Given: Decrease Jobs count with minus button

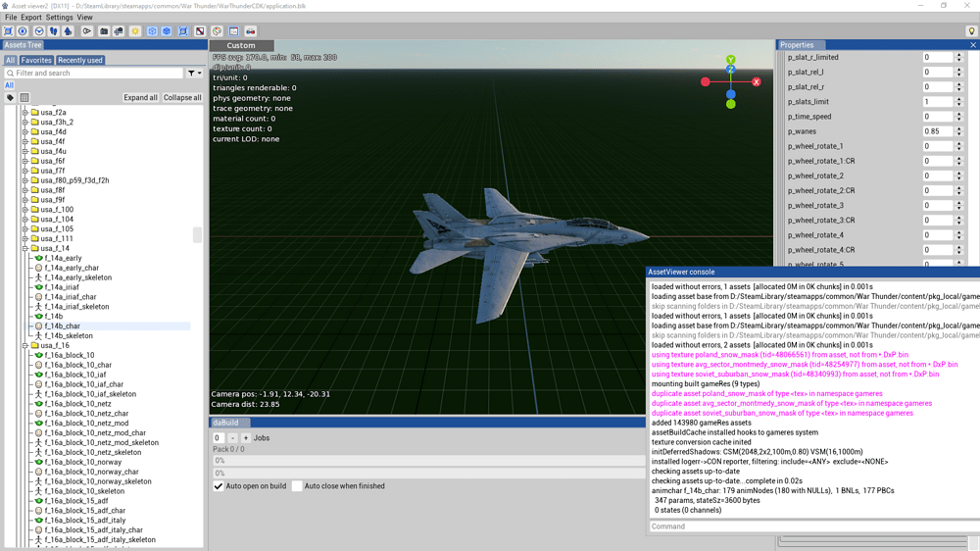Looking at the screenshot, I should click(232, 438).
